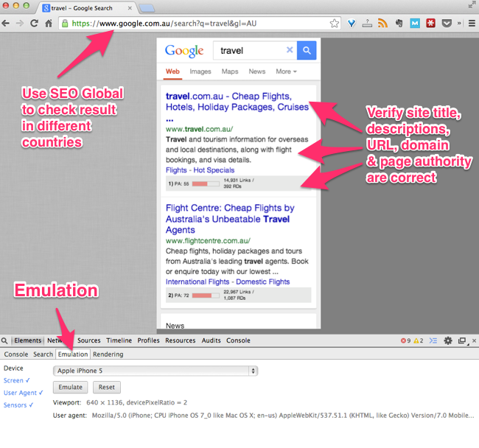The image size is (479, 448).
Task: Click the Reset button
Action: coord(107,388)
